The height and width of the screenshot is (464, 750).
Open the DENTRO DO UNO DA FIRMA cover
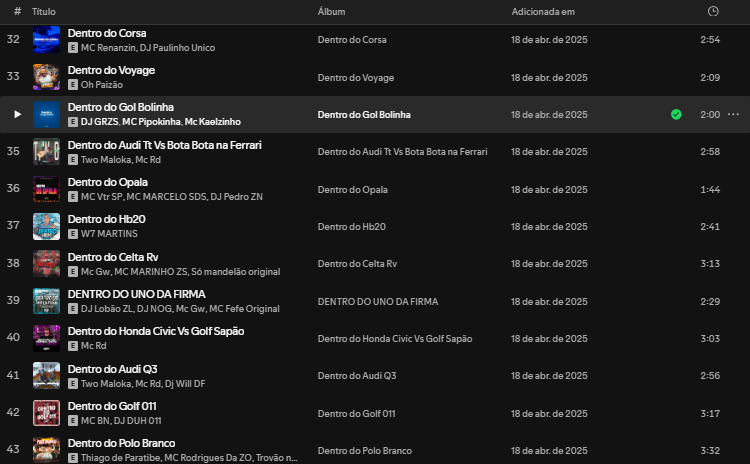pyautogui.click(x=46, y=301)
